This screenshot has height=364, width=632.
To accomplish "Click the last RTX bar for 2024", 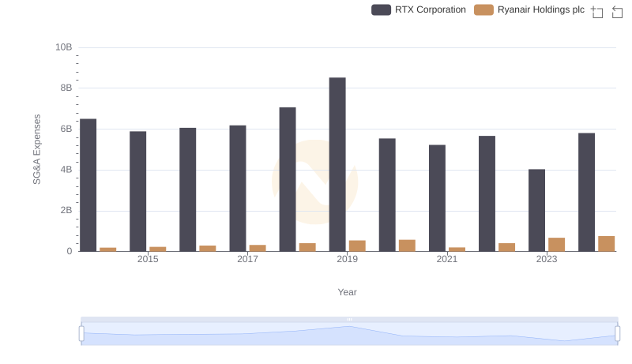I will (586, 192).
